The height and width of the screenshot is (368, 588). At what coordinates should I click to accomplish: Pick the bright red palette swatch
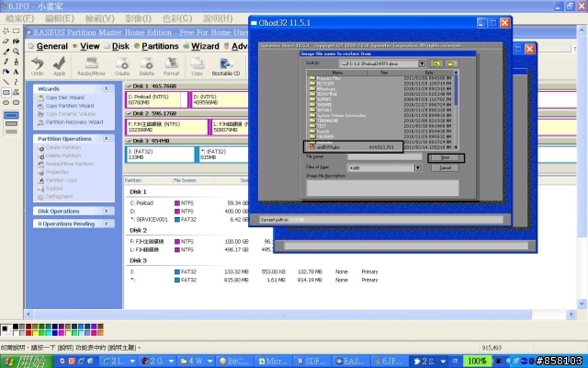point(28,333)
